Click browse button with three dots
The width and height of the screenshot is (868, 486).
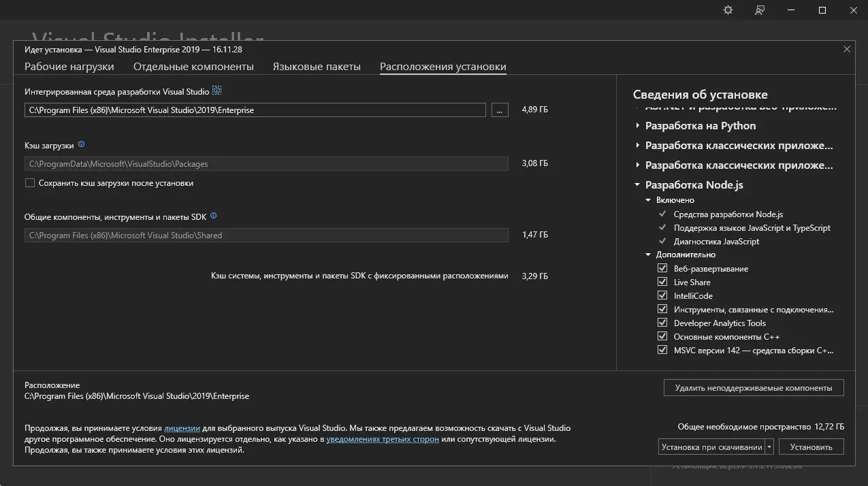pyautogui.click(x=500, y=110)
